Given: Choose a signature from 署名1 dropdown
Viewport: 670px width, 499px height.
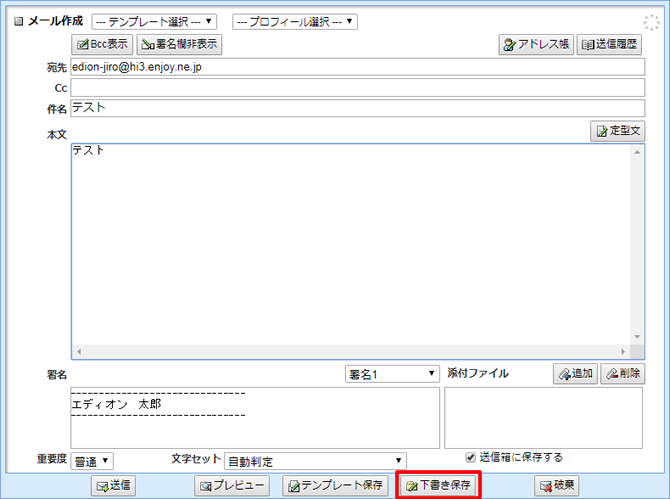Looking at the screenshot, I should [x=392, y=373].
